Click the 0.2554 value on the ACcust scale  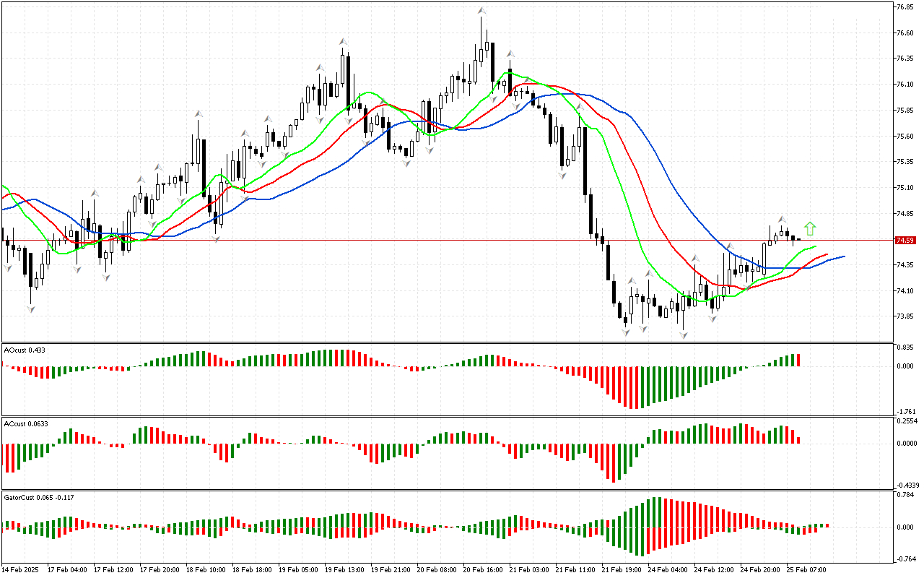click(907, 420)
